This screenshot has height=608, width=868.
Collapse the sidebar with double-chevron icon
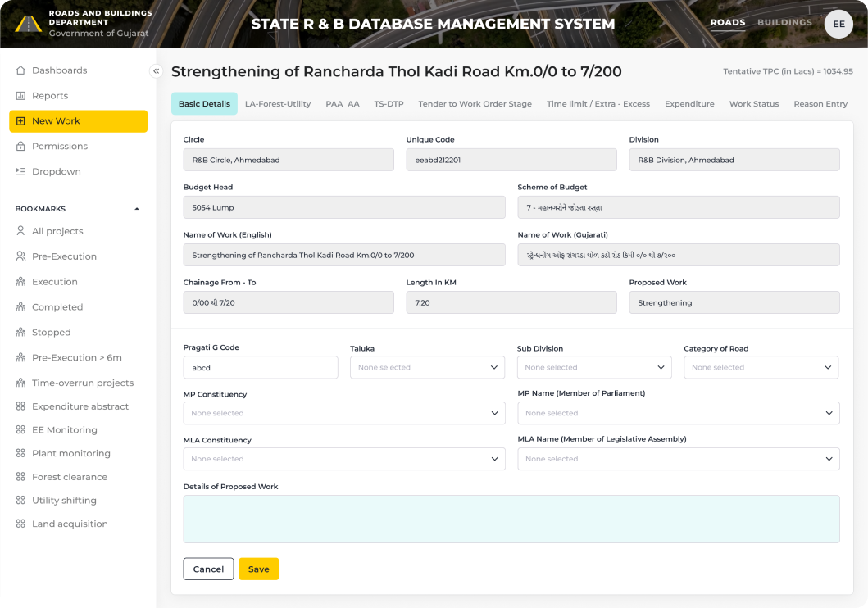click(156, 70)
